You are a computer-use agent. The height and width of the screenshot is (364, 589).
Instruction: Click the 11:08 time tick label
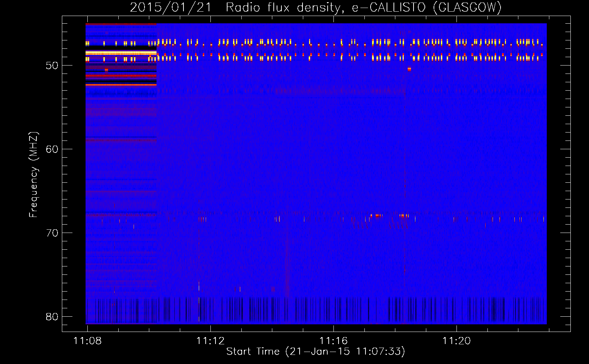(87, 341)
